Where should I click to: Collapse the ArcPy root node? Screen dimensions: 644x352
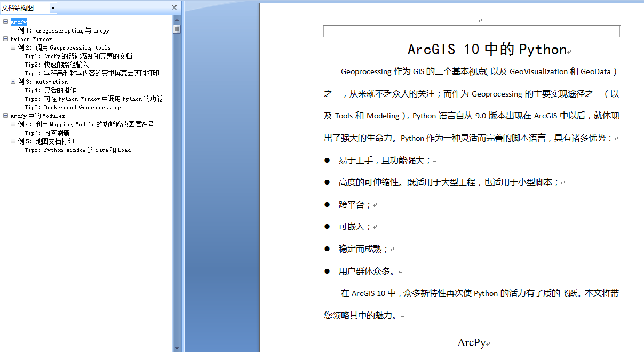[x=5, y=22]
